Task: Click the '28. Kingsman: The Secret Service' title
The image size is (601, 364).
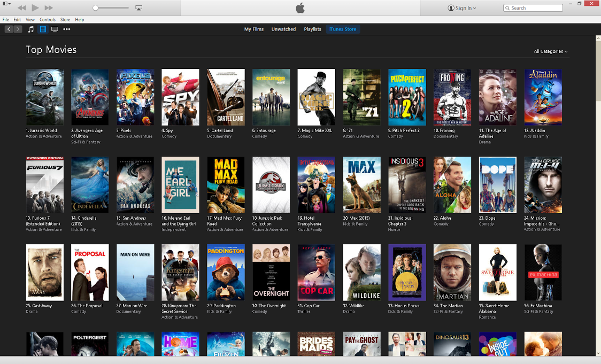Action: [x=179, y=309]
